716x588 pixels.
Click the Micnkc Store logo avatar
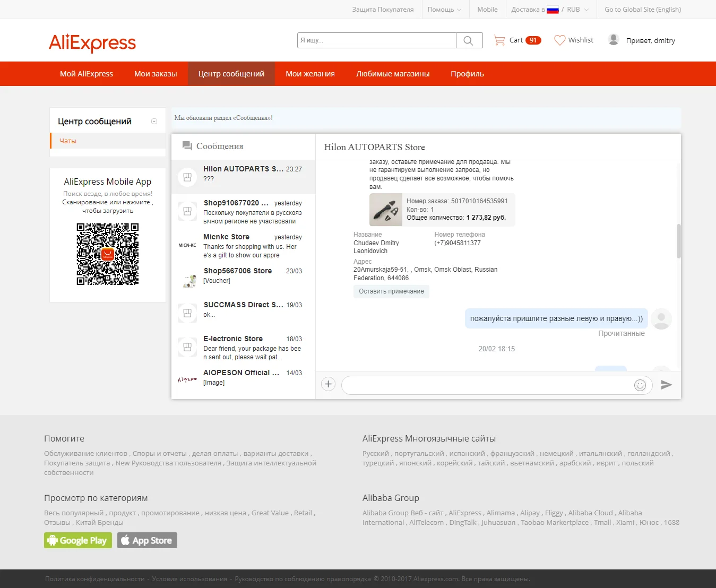[187, 245]
